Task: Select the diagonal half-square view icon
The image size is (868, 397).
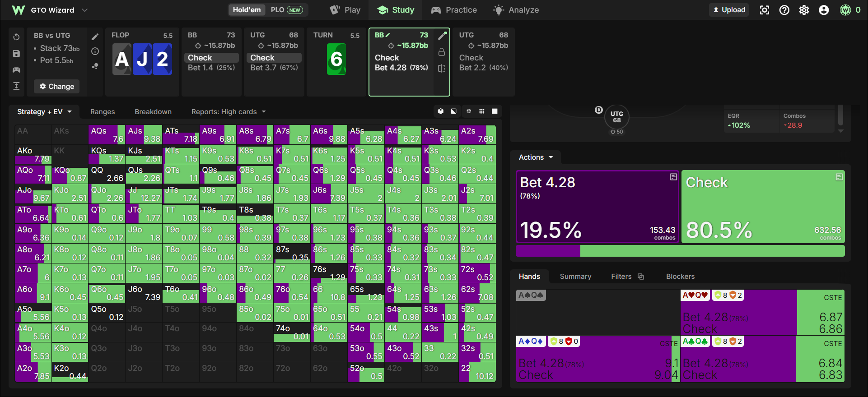Action: (453, 111)
